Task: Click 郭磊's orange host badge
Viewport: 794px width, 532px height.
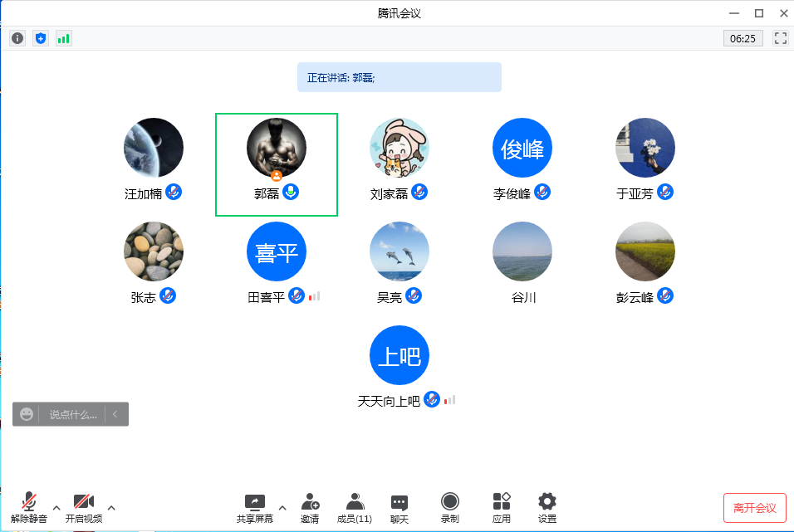Action: pyautogui.click(x=277, y=176)
